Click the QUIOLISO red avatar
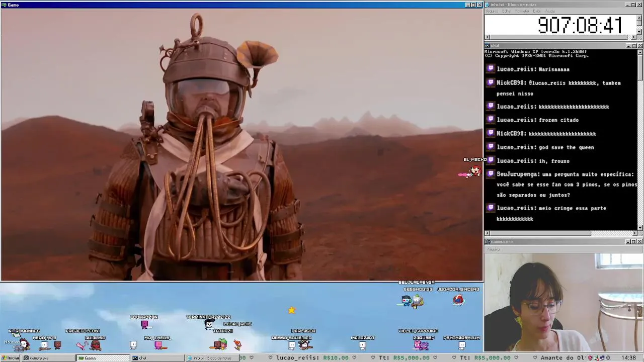This screenshot has width=644, height=362. click(x=95, y=345)
